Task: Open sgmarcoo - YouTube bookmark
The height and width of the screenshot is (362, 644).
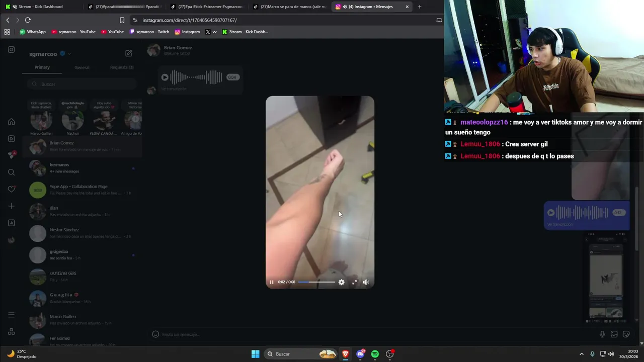Action: coord(73,32)
